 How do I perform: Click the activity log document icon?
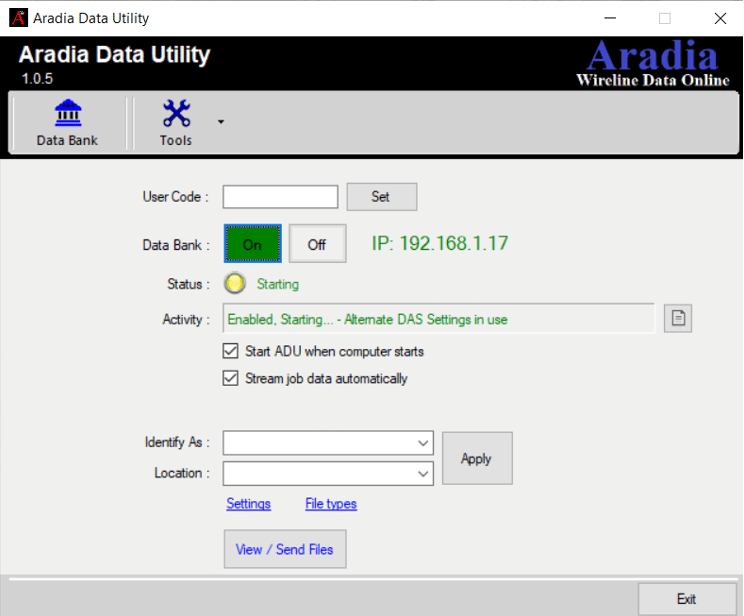678,318
